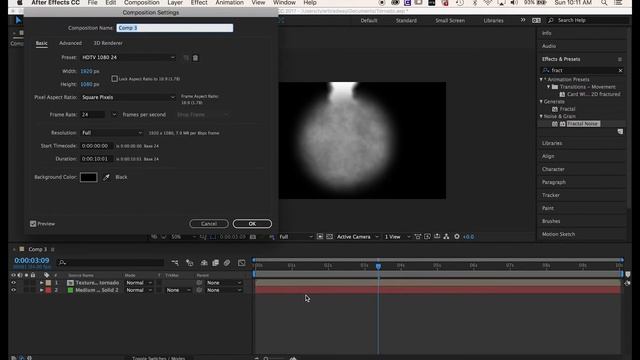Click the fast previews icon in viewer
This screenshot has height=360, width=640.
427,237
